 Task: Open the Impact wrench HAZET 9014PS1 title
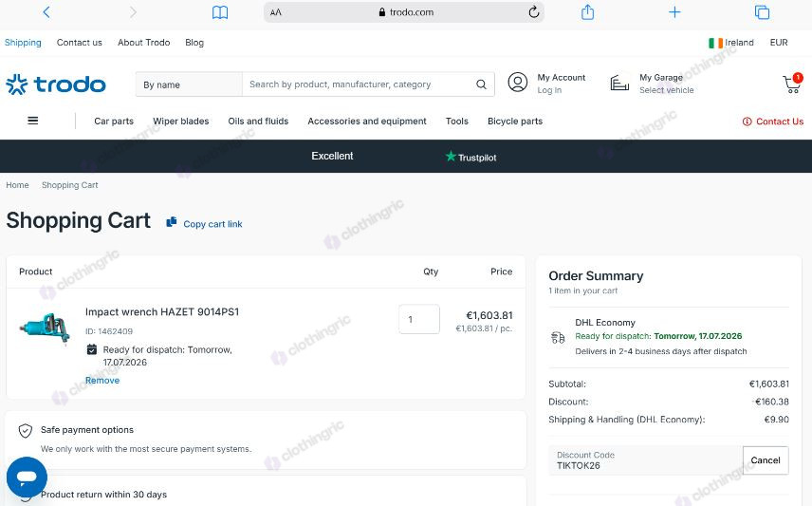coord(162,312)
